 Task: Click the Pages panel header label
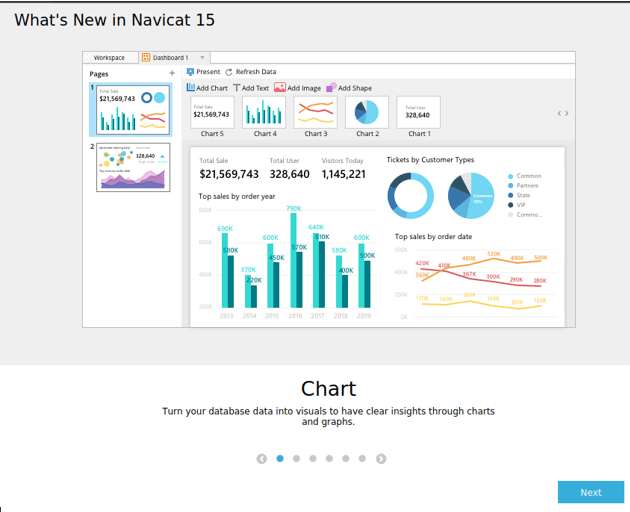[x=99, y=74]
